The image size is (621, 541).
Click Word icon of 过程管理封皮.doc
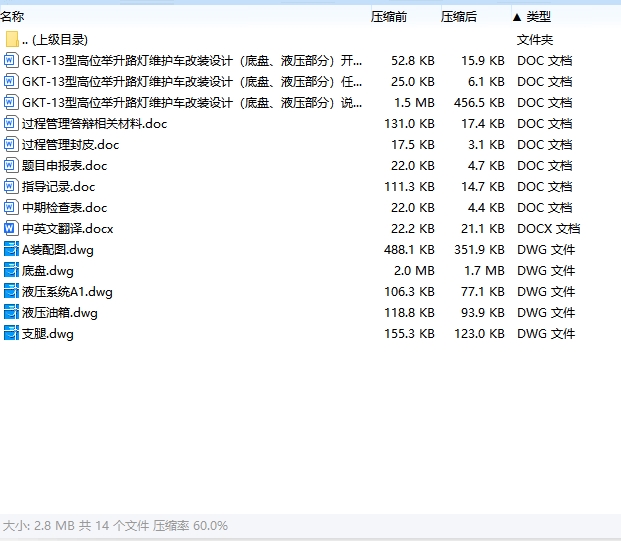tap(11, 145)
